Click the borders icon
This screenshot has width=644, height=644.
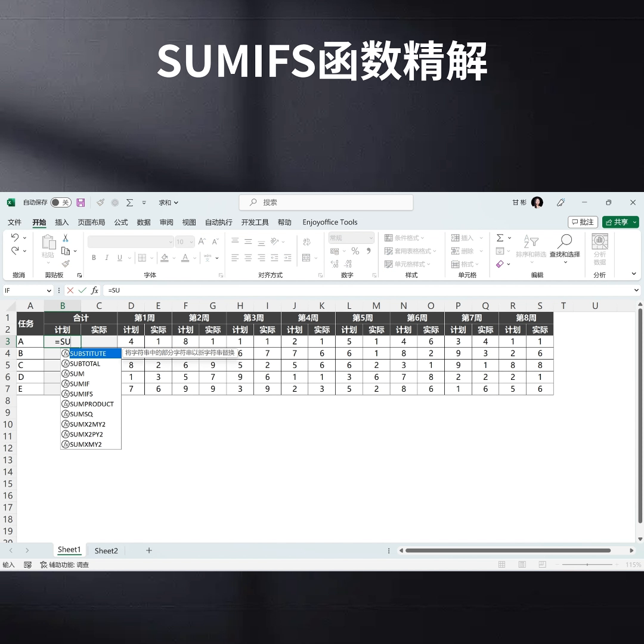(142, 258)
